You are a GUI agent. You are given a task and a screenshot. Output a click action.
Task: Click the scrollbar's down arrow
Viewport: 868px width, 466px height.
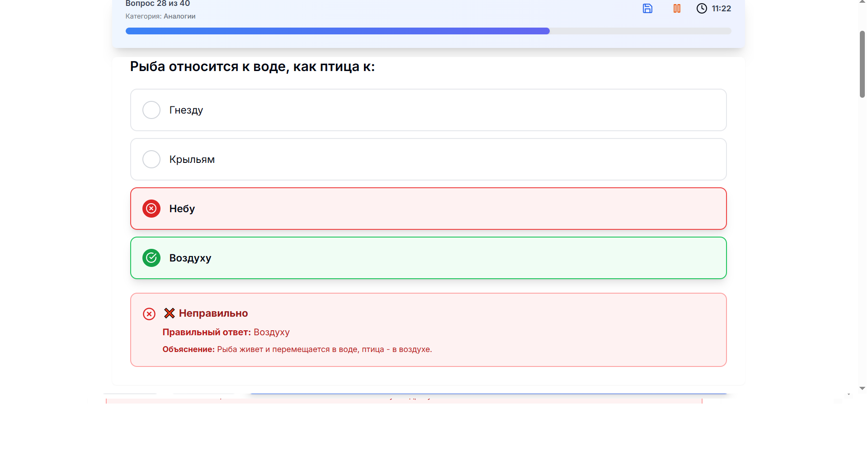click(862, 388)
